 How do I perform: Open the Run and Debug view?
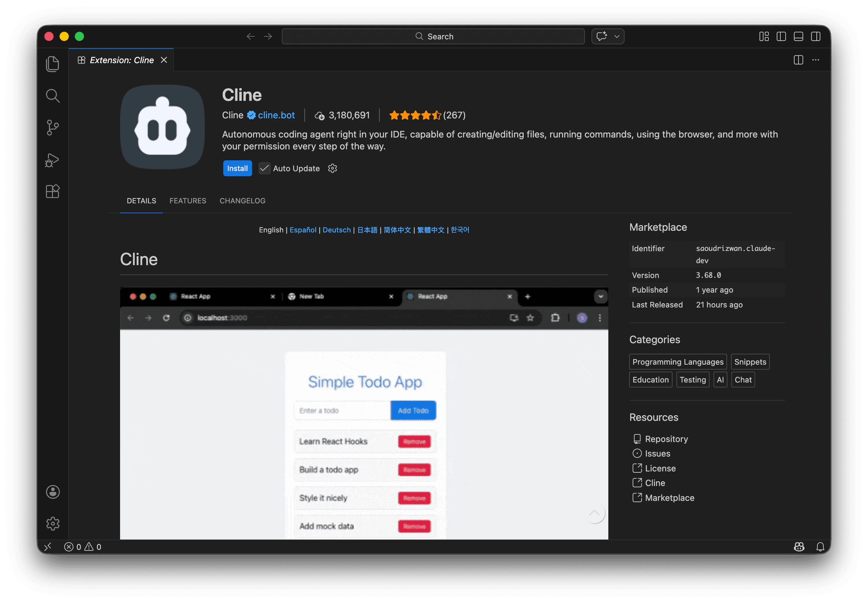[53, 160]
